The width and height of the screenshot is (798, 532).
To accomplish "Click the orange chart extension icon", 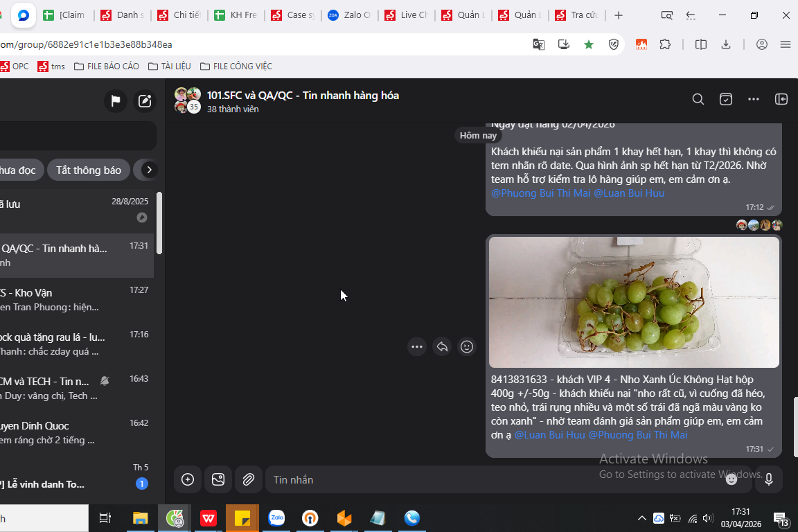I will [641, 45].
